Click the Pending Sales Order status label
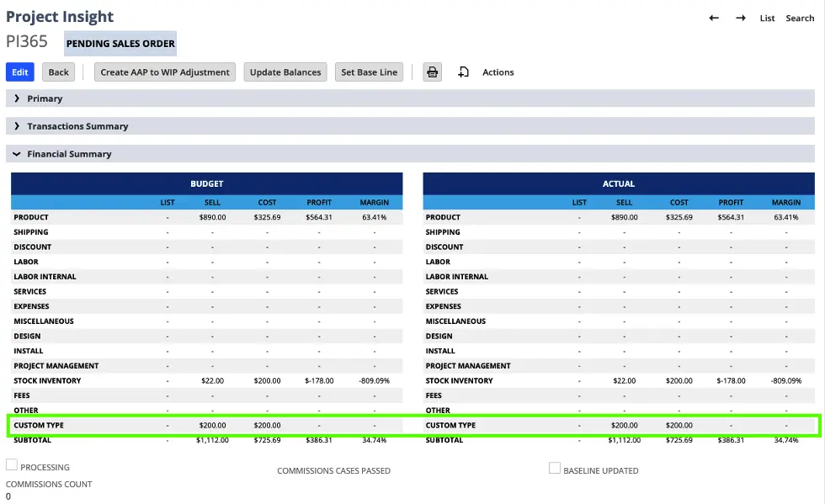 pos(120,44)
